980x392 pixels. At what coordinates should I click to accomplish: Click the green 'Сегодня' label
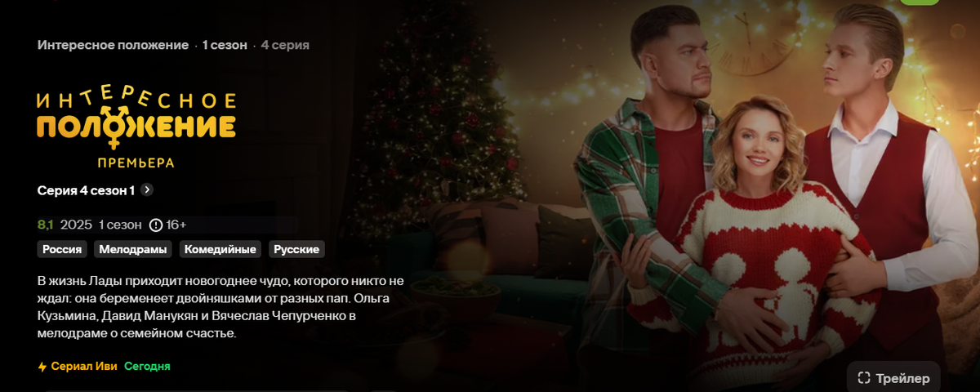click(147, 367)
